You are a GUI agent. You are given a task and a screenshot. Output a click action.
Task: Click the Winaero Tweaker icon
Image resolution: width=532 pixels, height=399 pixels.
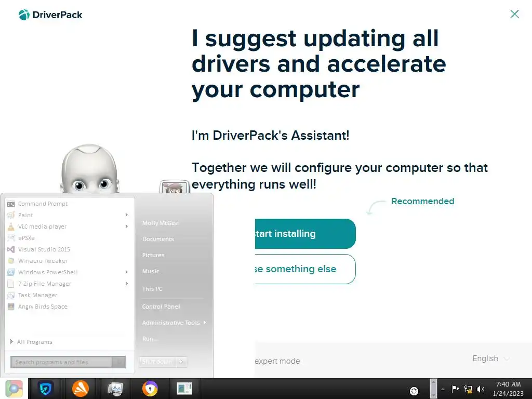click(x=11, y=261)
